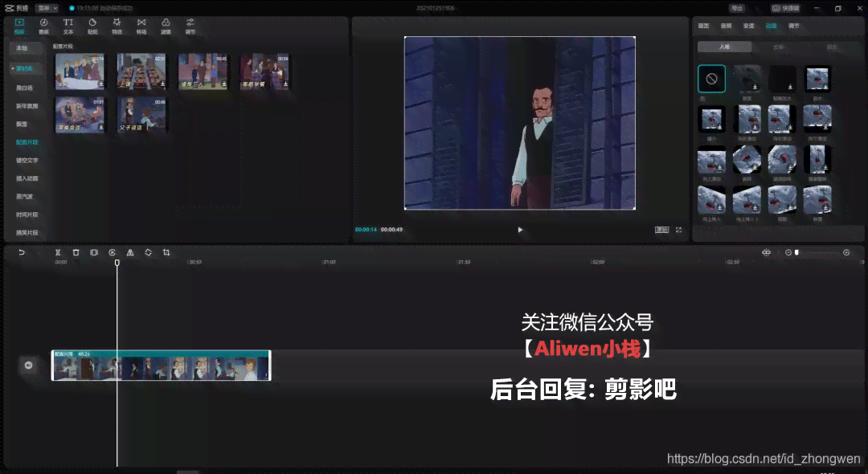Viewport: 868px width, 474px height.
Task: Select the 镂空文字 category in sidebar
Action: pyautogui.click(x=27, y=161)
